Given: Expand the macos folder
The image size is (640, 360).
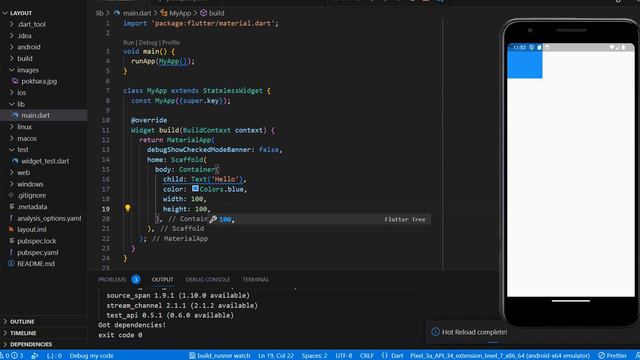Looking at the screenshot, I should tap(27, 138).
